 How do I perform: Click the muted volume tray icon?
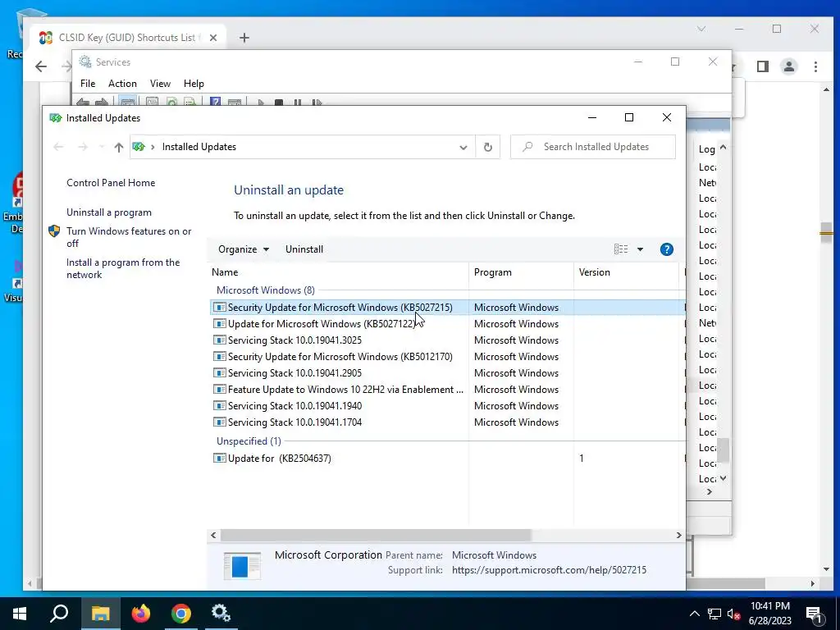point(733,614)
